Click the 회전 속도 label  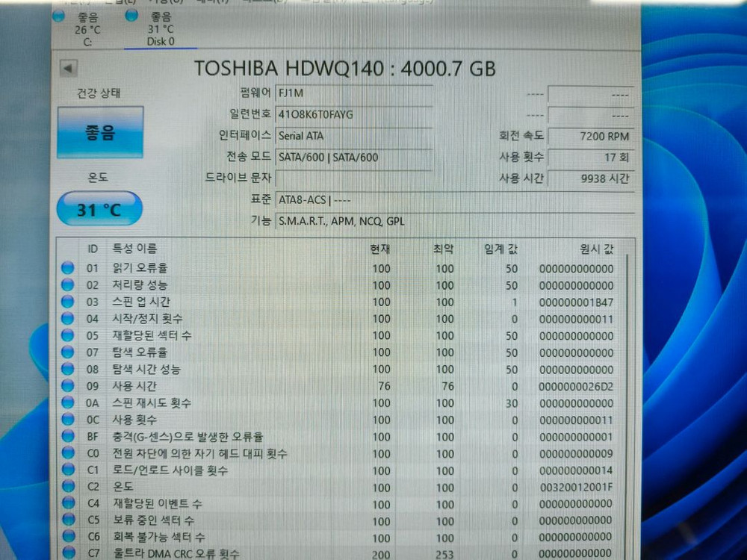tap(521, 136)
